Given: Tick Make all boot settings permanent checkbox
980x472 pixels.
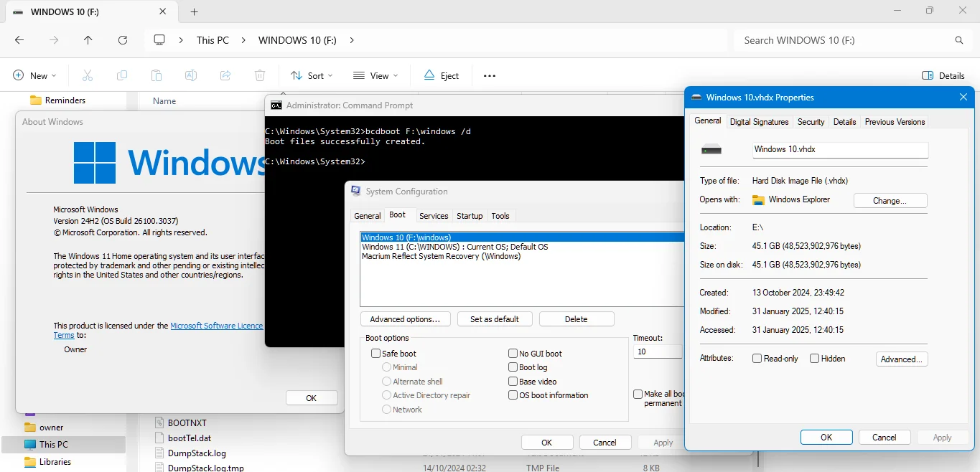Looking at the screenshot, I should point(638,394).
